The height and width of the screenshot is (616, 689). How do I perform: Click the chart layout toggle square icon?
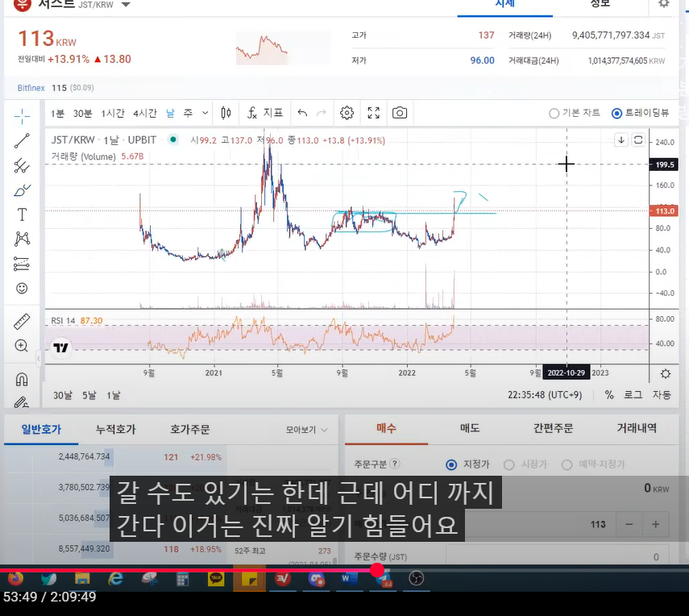pyautogui.click(x=638, y=140)
